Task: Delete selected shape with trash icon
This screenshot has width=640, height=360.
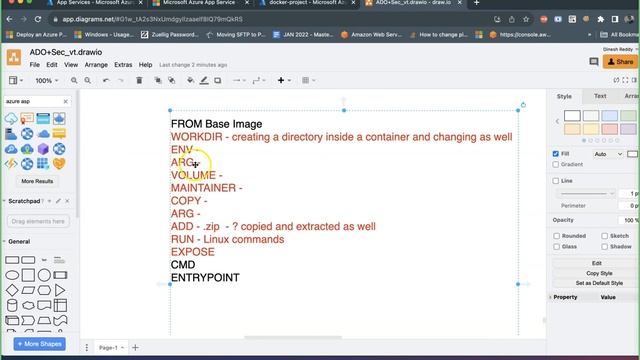Action: click(x=139, y=80)
